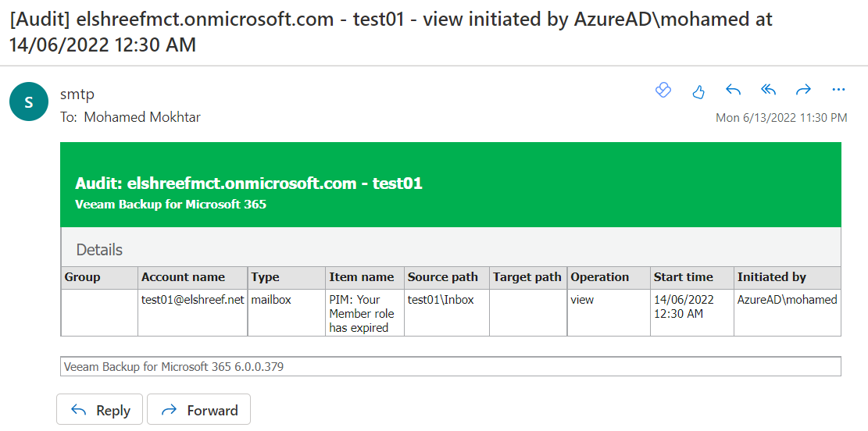Click the reply all double-arrow icon
This screenshot has height=431, width=868.
pyautogui.click(x=768, y=91)
